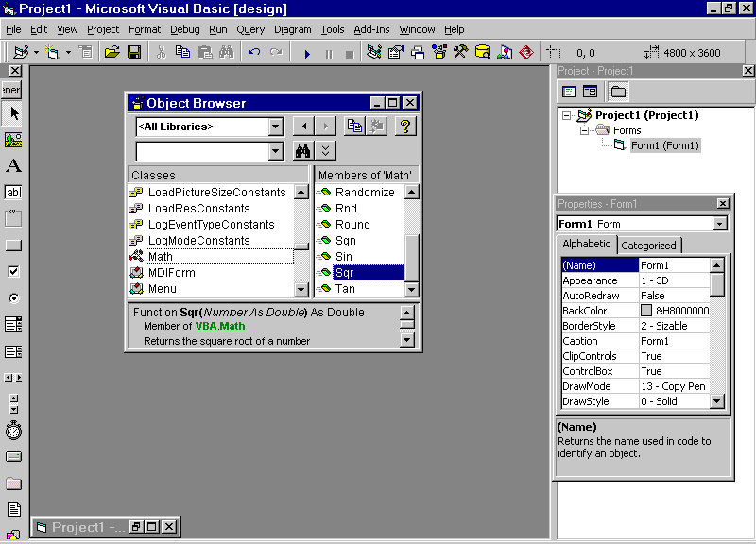Save the project with the floppy disk icon
756x544 pixels.
(134, 52)
